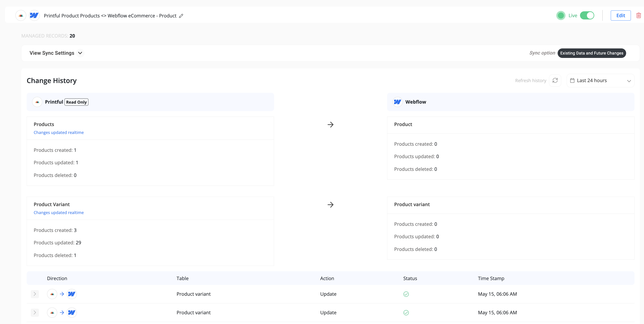The image size is (644, 324).
Task: Click Products updated: 29 in Product Variant
Action: (57, 243)
